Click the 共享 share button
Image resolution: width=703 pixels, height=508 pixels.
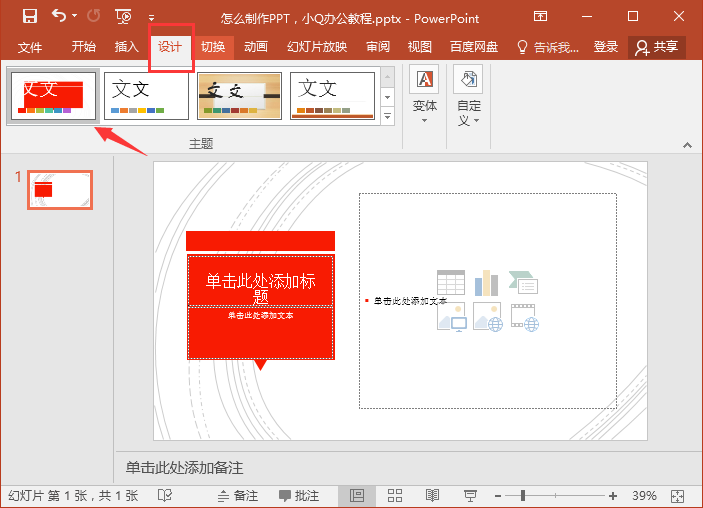point(657,47)
